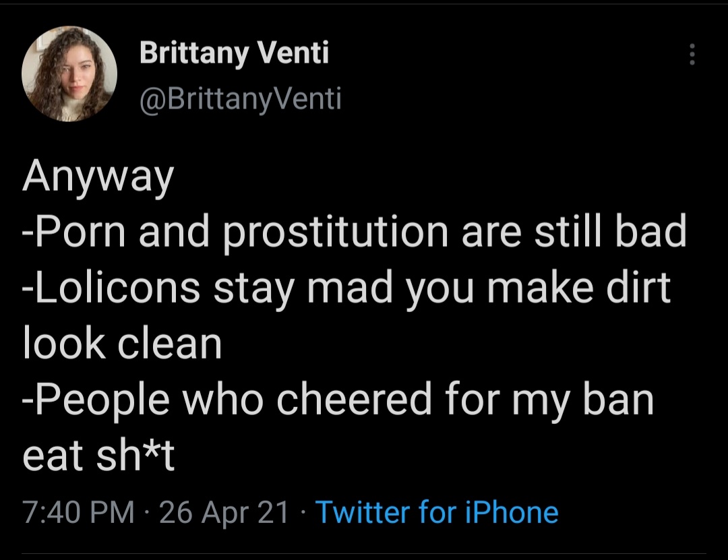Open the @BrittanyVenti handle link
The height and width of the screenshot is (560, 728).
point(241,99)
